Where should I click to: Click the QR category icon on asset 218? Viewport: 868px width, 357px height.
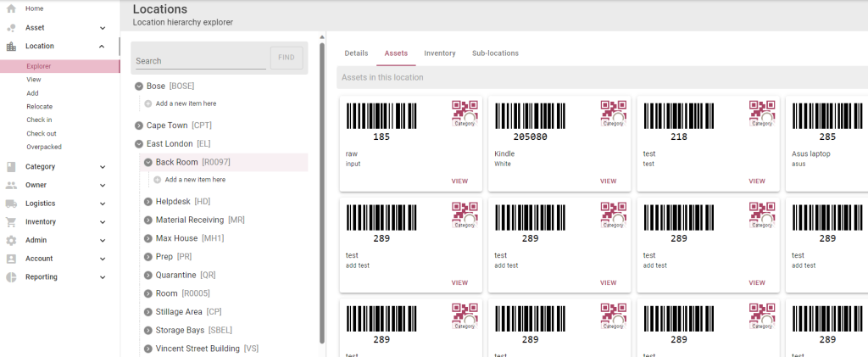tap(762, 114)
